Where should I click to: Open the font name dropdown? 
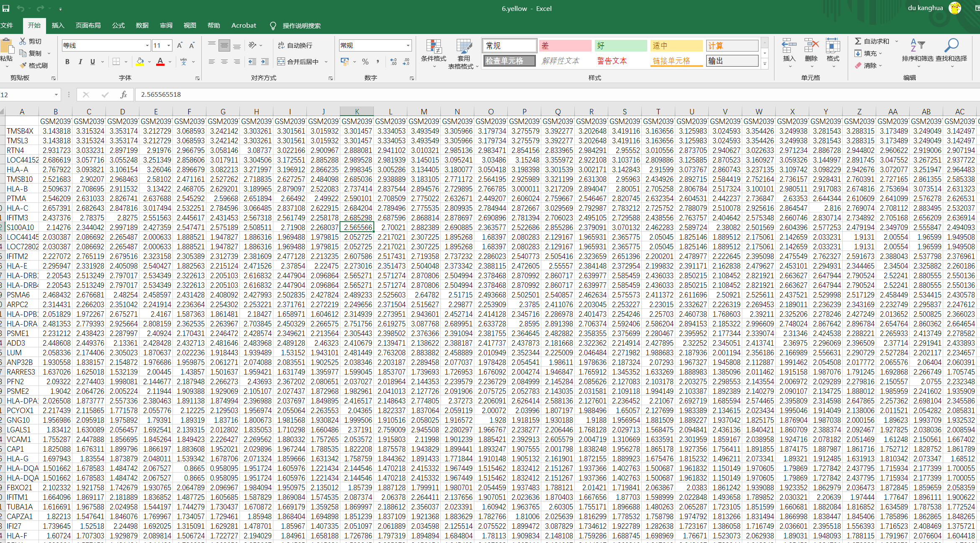point(147,45)
